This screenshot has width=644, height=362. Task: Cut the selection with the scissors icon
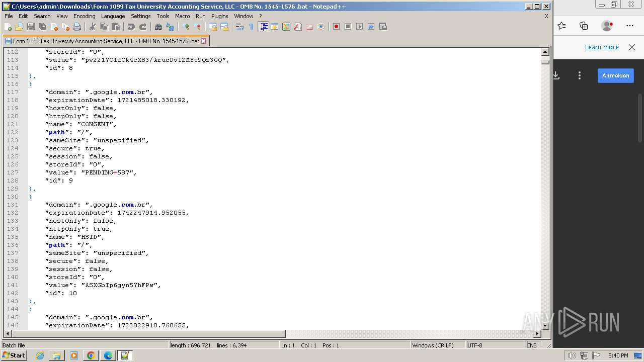[93, 27]
